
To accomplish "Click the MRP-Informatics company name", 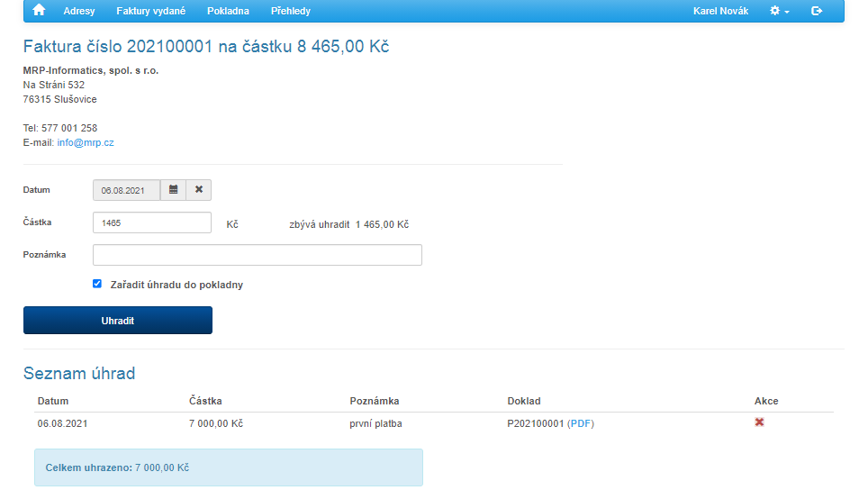I will coord(91,70).
